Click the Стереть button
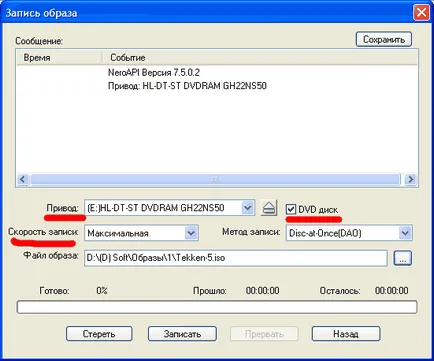434x361 pixels. (99, 334)
